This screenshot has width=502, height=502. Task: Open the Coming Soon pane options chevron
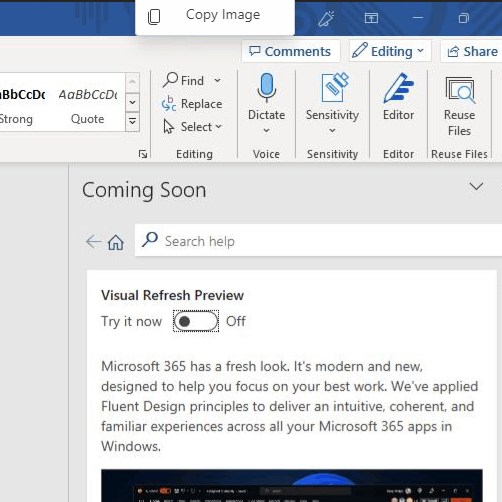(x=476, y=186)
